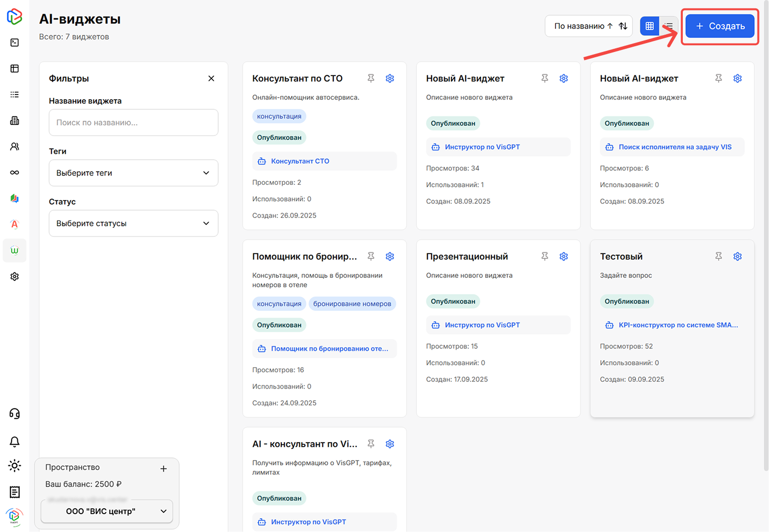Viewport: 769px width, 532px height.
Task: Close the Фильтры panel
Action: click(x=211, y=78)
